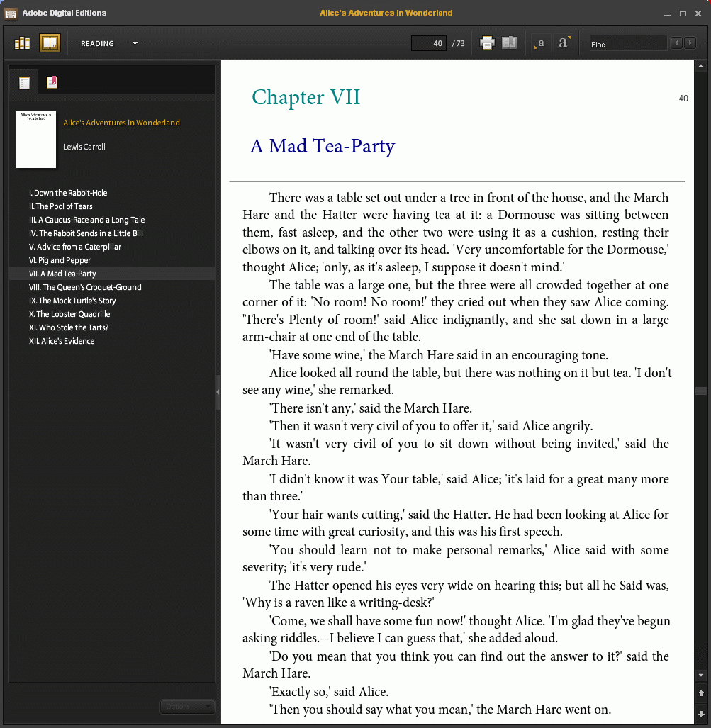Go to 'VIII. The Queen's Croquet-Ground'

pos(85,287)
